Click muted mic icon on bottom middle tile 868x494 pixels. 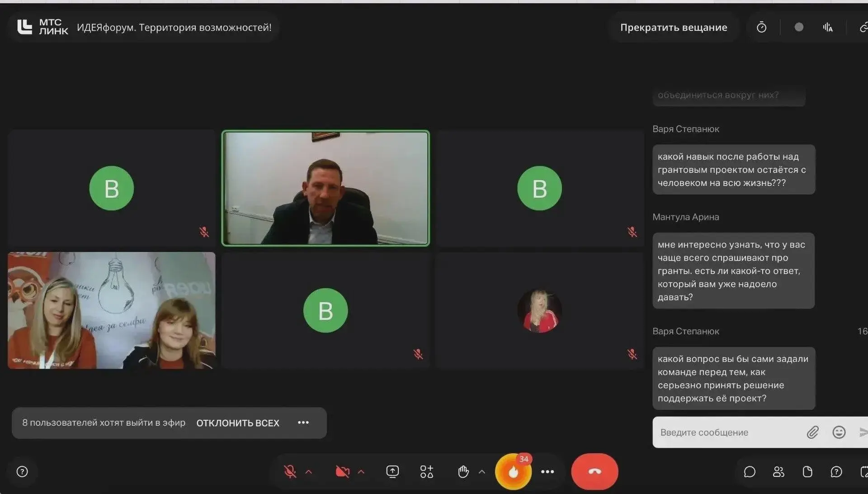pyautogui.click(x=418, y=354)
